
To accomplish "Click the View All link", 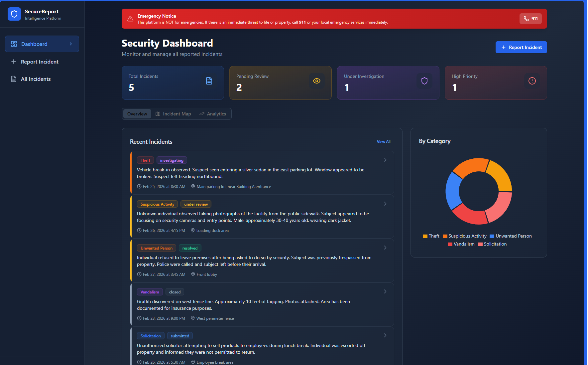I will 384,142.
